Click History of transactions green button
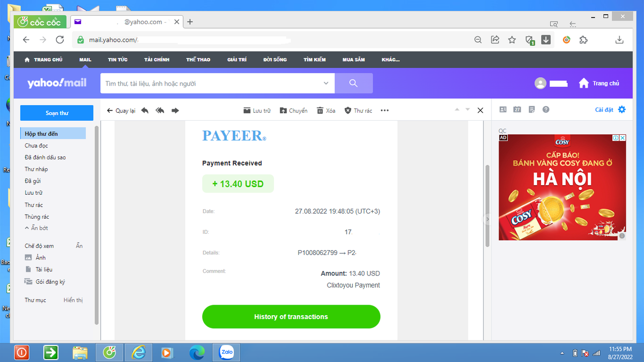Viewport: 644px width, 362px height. [291, 317]
